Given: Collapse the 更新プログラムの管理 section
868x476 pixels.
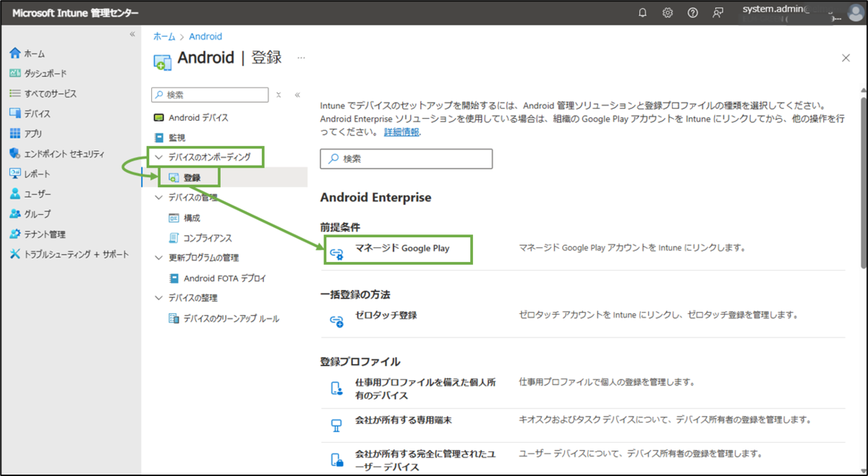Looking at the screenshot, I should pyautogui.click(x=159, y=258).
